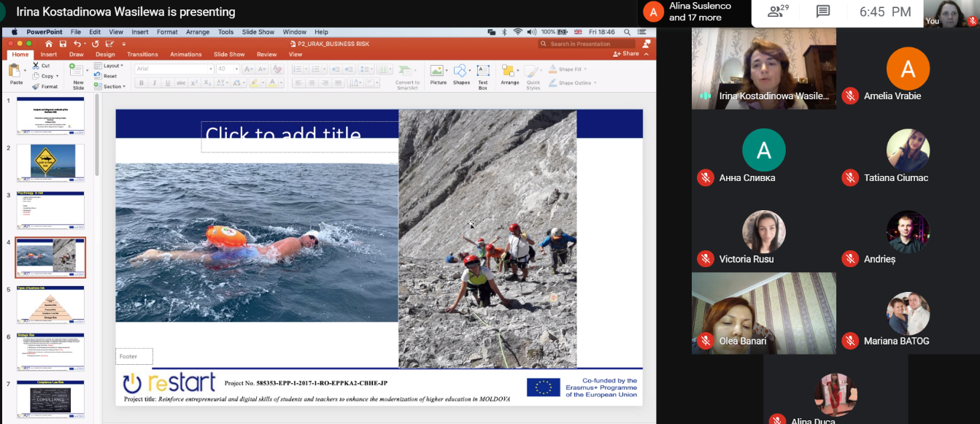Toggle Strikethrough abc formatting

click(x=181, y=83)
